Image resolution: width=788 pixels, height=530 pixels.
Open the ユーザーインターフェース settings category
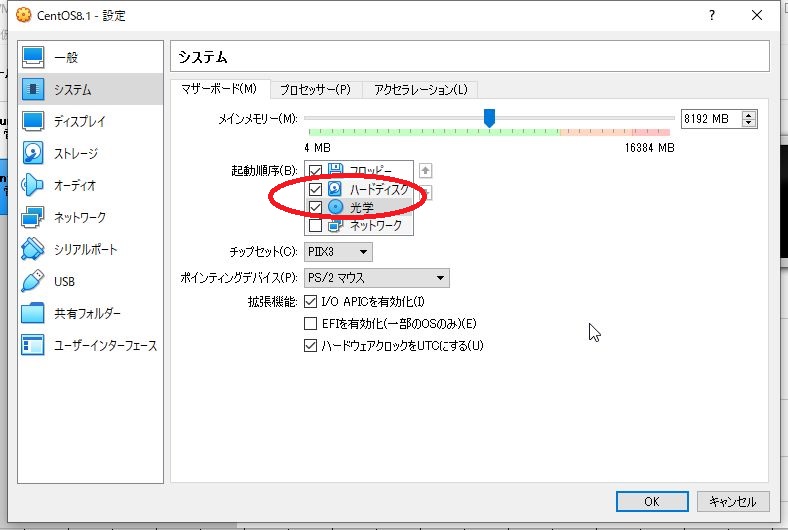(90, 346)
